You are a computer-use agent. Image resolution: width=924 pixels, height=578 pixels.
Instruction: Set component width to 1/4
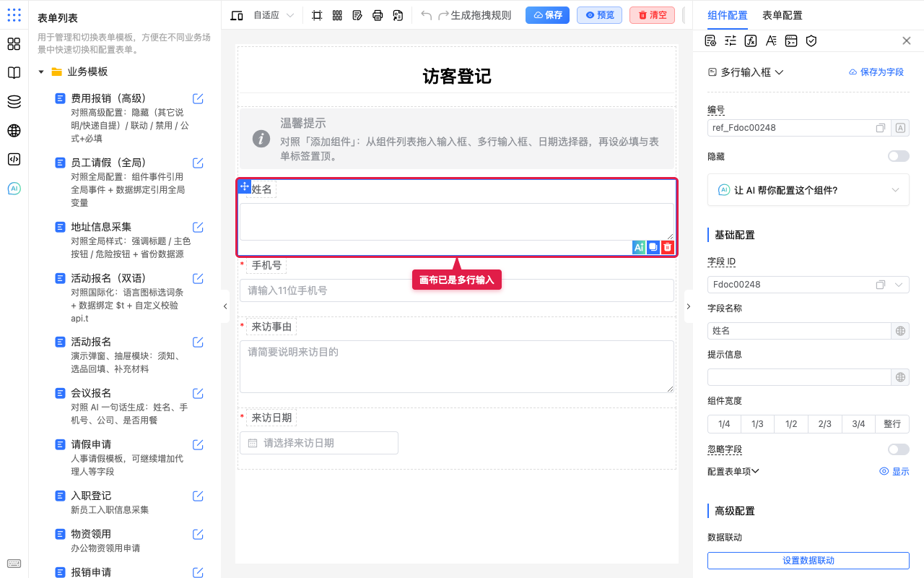(x=724, y=424)
